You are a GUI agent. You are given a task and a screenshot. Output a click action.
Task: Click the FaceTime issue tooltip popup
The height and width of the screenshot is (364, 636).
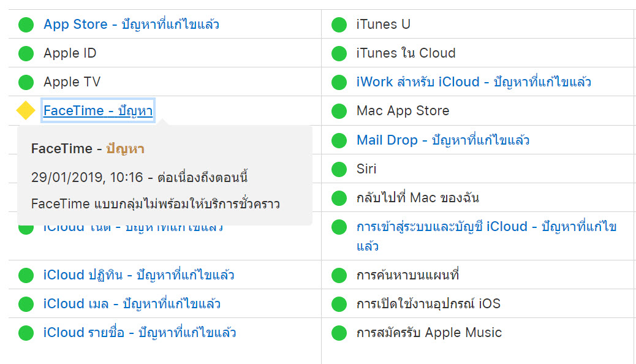pyautogui.click(x=164, y=178)
